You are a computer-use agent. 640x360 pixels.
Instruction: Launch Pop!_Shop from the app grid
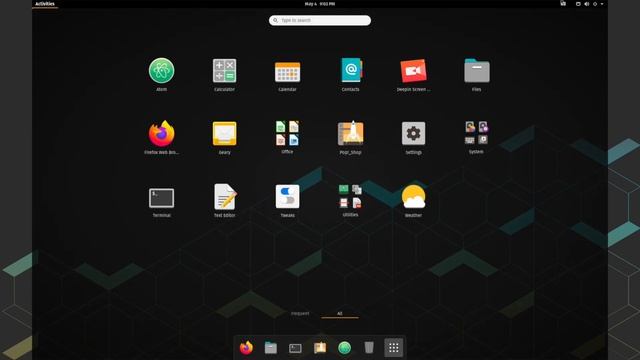tap(351, 133)
